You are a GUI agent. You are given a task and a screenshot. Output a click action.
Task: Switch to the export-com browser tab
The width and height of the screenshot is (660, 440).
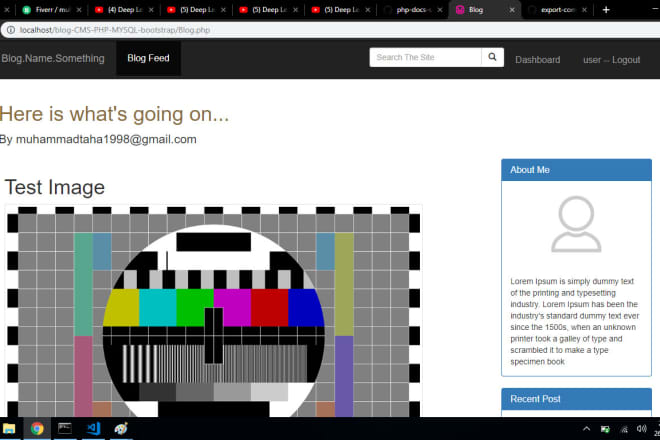[x=557, y=10]
